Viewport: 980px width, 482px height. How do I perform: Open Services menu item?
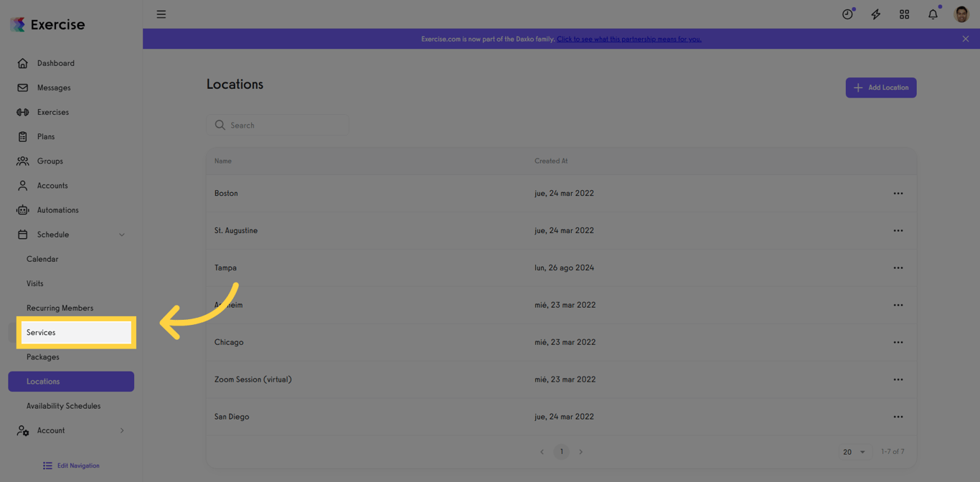pos(76,333)
